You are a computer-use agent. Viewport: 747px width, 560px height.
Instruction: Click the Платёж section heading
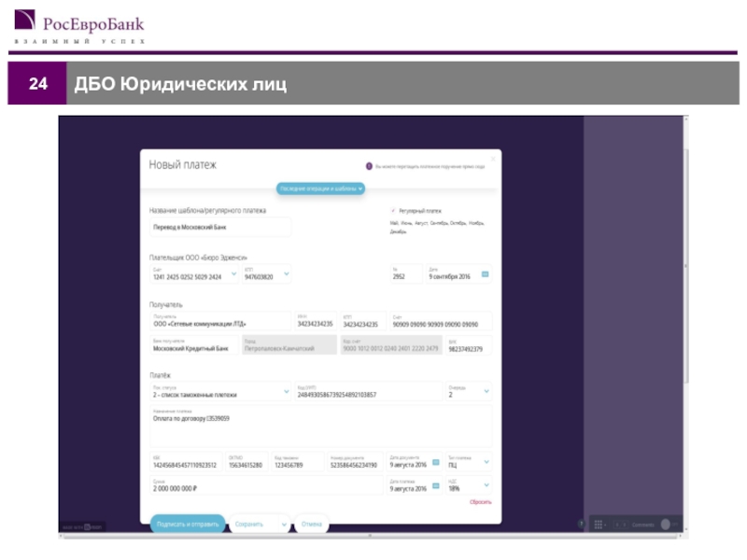[x=160, y=375]
